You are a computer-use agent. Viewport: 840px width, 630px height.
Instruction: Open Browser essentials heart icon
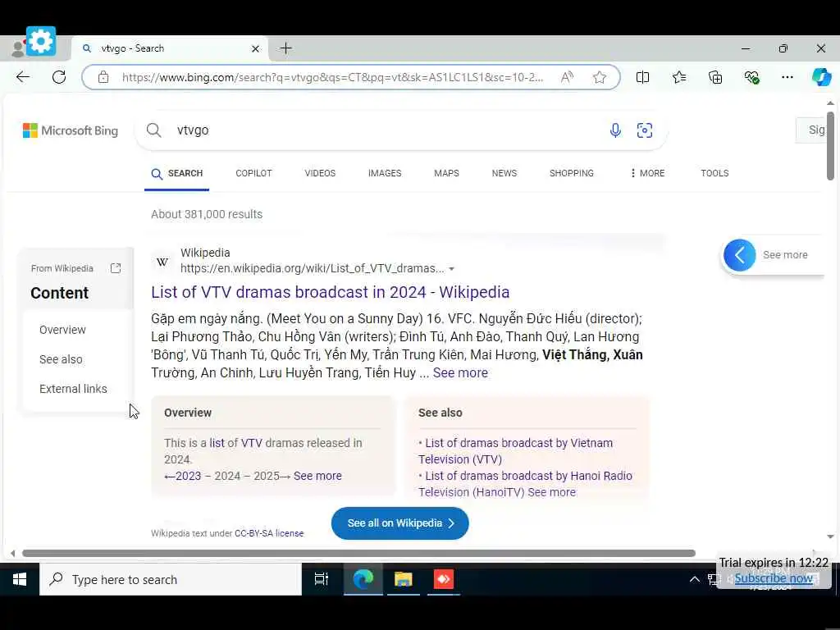coord(751,77)
